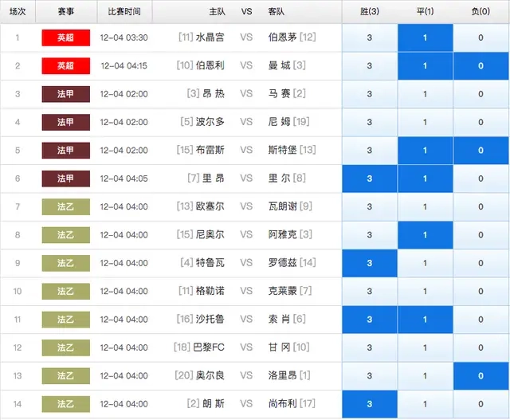The image size is (510, 420).
Task: Click match time 12-04 04:05
Action: (x=124, y=179)
